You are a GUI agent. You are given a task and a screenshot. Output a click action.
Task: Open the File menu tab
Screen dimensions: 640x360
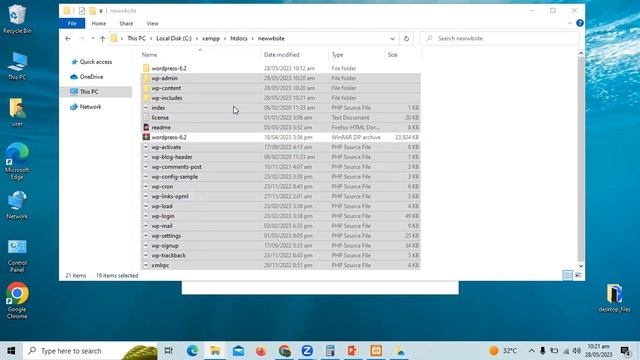pyautogui.click(x=72, y=23)
